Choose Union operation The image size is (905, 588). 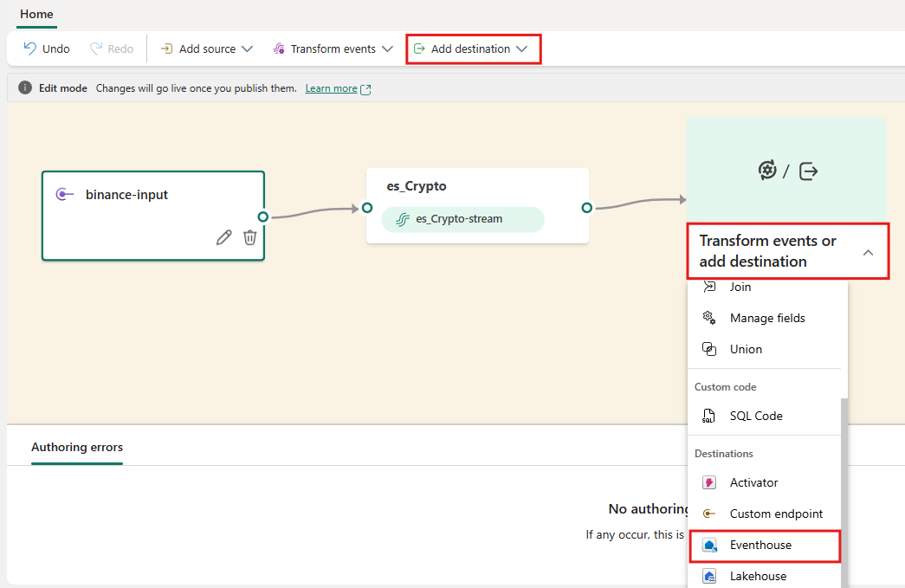coord(764,349)
